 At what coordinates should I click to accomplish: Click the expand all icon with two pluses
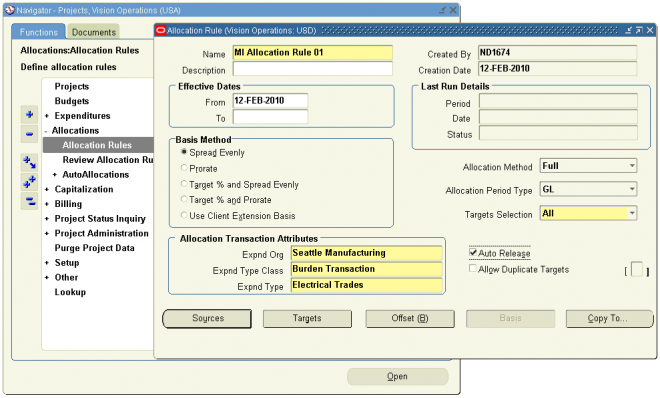(29, 182)
